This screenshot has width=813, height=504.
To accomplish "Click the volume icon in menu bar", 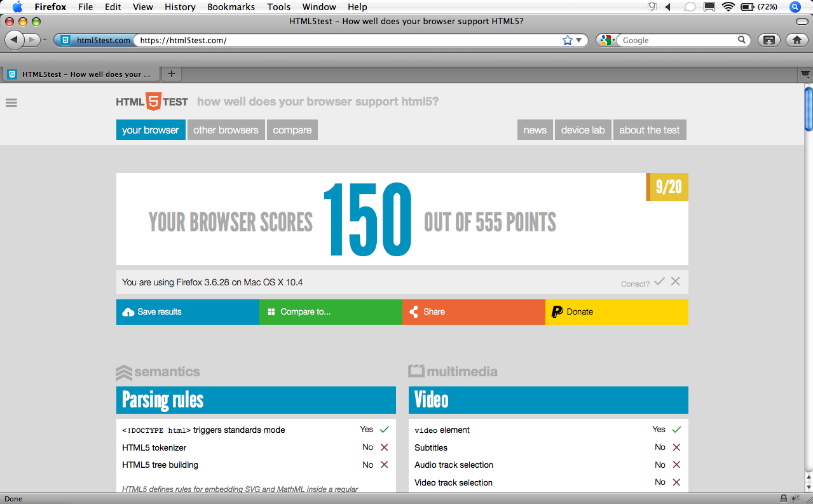I will pyautogui.click(x=669, y=7).
